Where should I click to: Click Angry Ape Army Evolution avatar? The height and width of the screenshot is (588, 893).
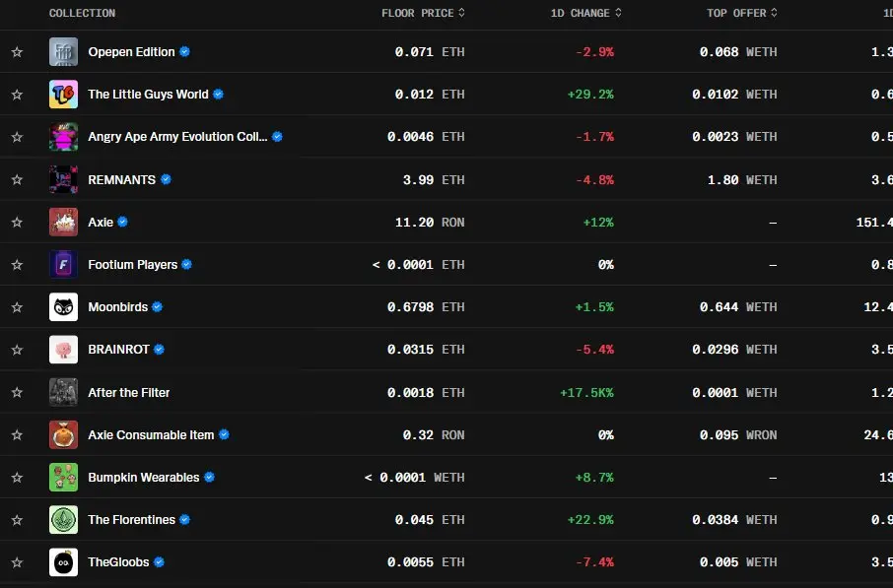pos(63,137)
